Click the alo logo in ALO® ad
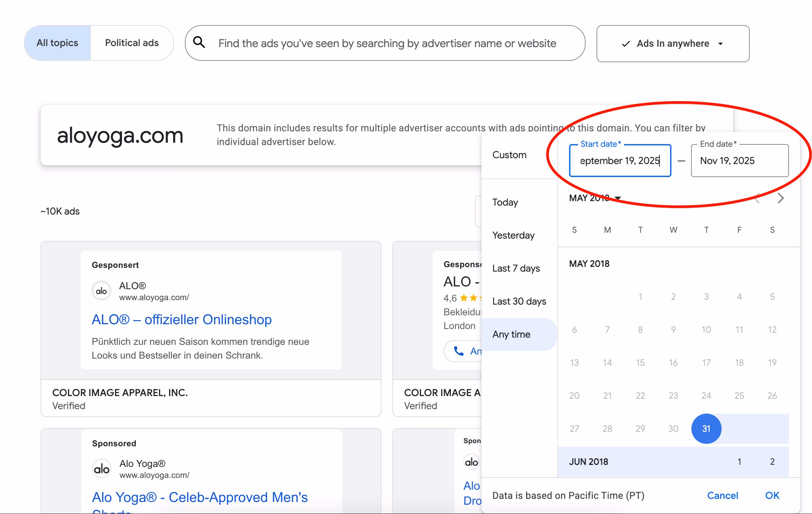This screenshot has width=812, height=514. click(101, 291)
